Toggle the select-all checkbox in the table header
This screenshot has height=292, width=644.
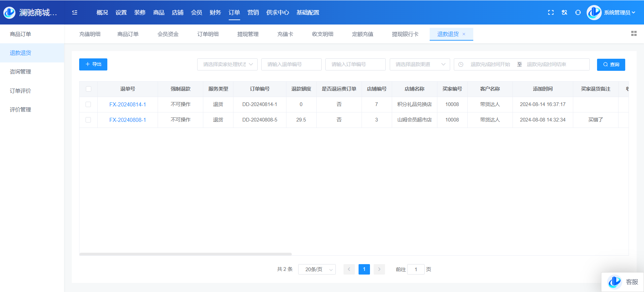pyautogui.click(x=89, y=89)
